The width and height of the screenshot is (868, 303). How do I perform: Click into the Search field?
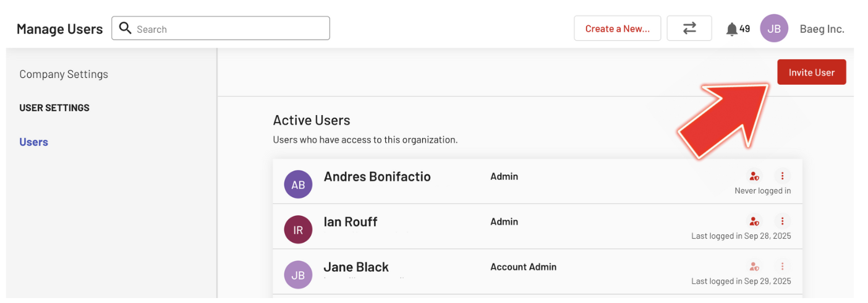[x=229, y=29]
